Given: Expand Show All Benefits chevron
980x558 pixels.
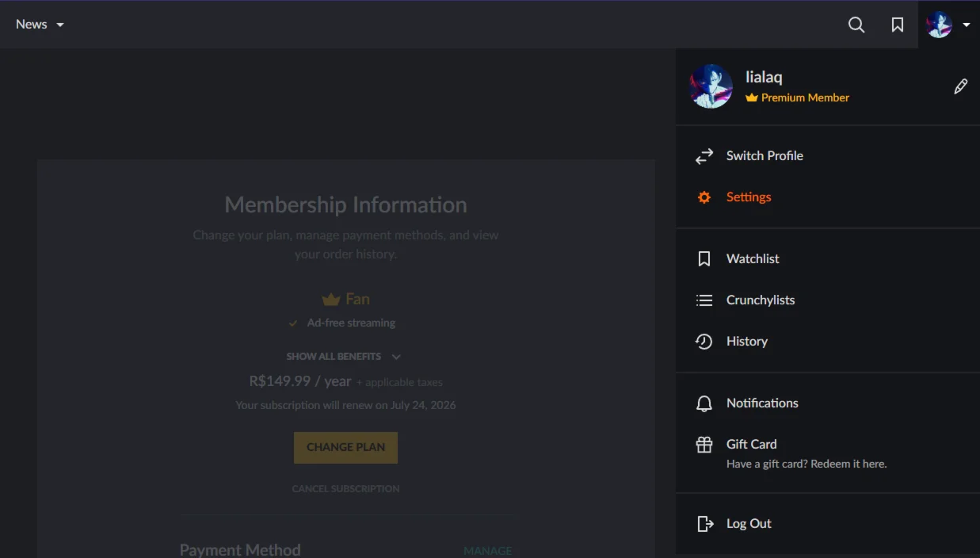Looking at the screenshot, I should pyautogui.click(x=396, y=357).
